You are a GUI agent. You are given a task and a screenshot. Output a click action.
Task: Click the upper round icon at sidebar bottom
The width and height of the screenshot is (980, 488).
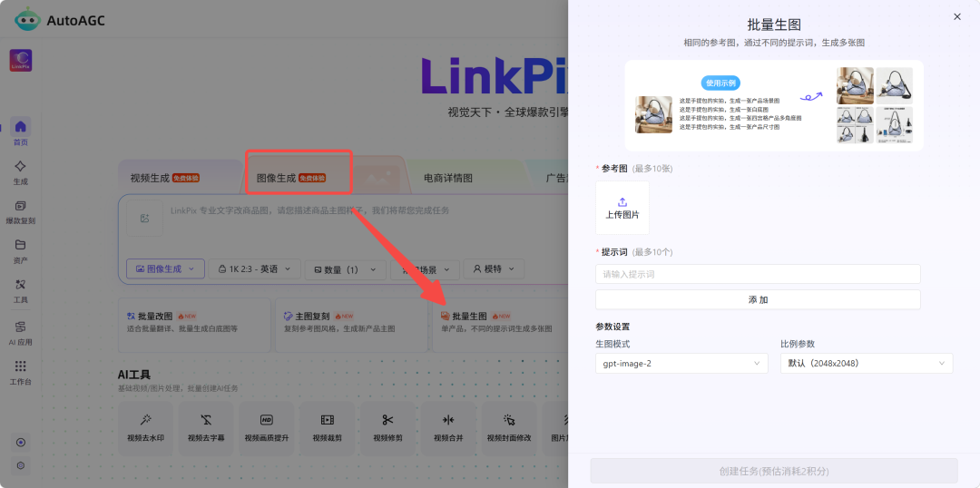pos(21,443)
